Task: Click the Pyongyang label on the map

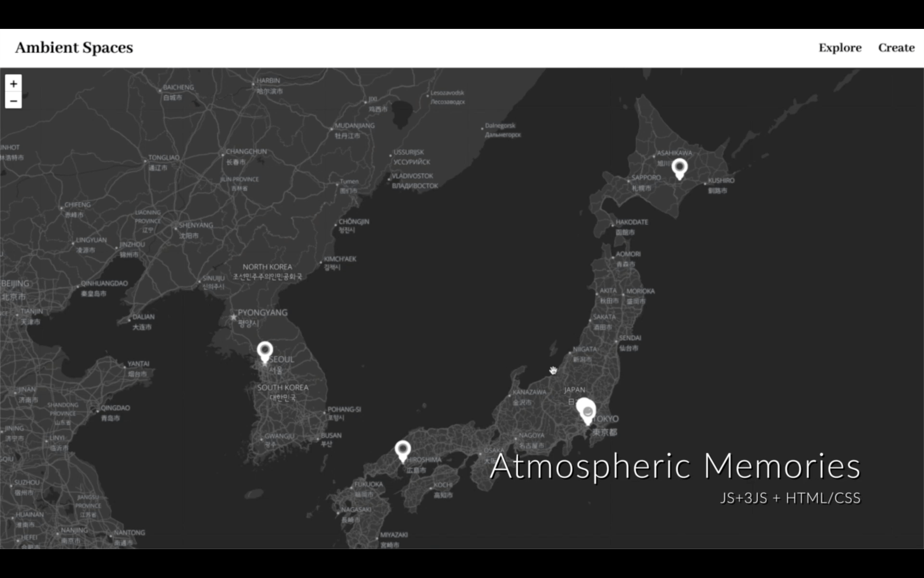Action: click(x=262, y=313)
